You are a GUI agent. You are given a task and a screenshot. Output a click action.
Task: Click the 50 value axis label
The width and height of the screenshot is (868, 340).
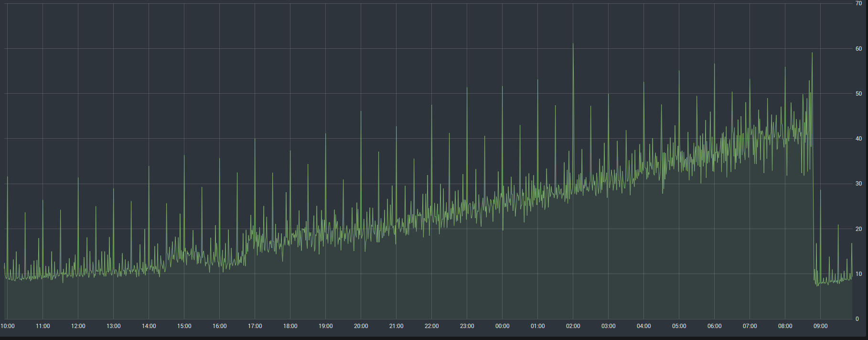(x=859, y=94)
